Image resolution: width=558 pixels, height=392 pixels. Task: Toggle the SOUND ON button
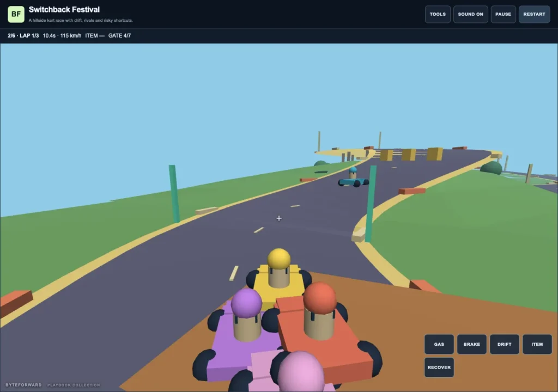click(x=470, y=14)
